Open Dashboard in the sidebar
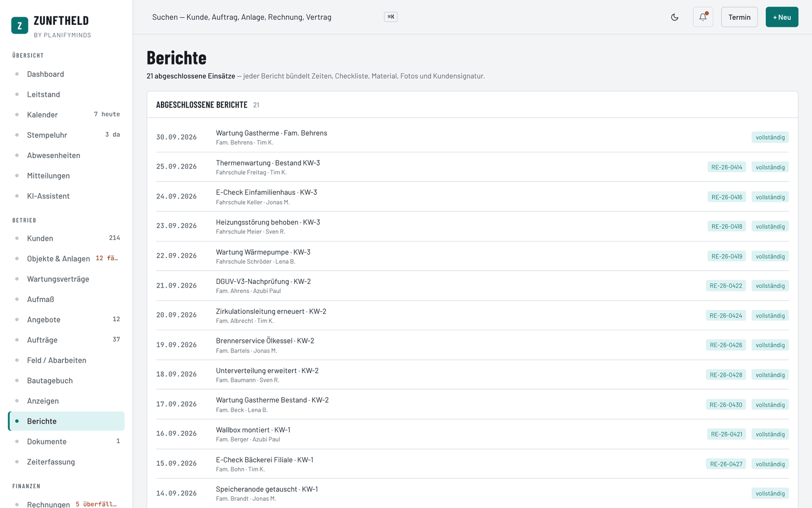This screenshot has width=812, height=508. [66, 74]
